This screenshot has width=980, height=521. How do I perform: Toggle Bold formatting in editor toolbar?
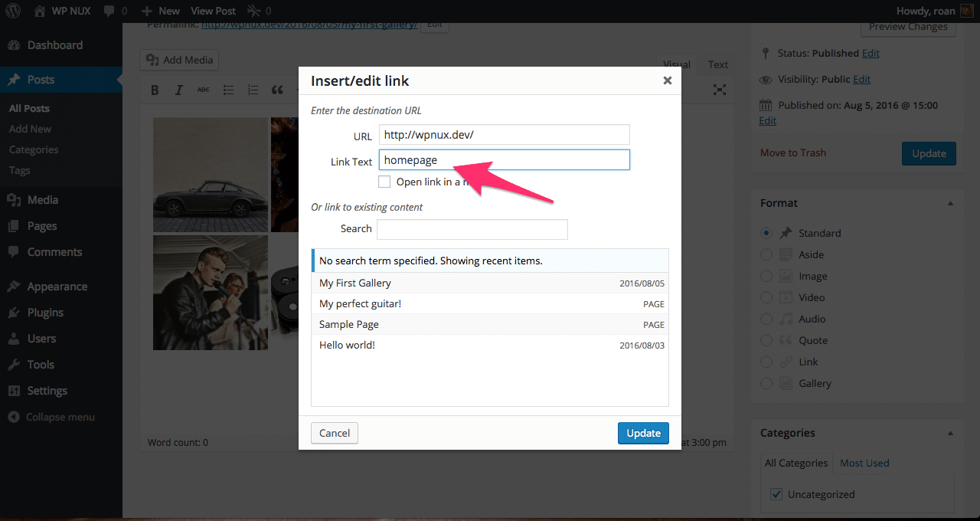click(x=155, y=90)
